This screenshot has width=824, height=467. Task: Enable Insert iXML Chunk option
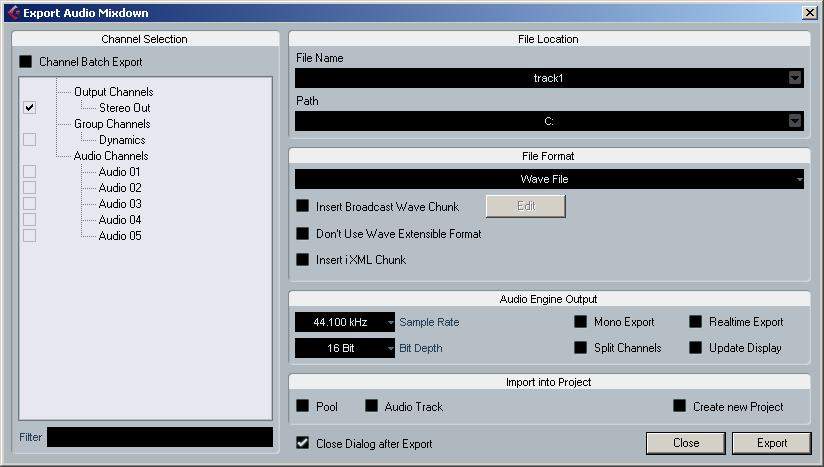pos(303,259)
